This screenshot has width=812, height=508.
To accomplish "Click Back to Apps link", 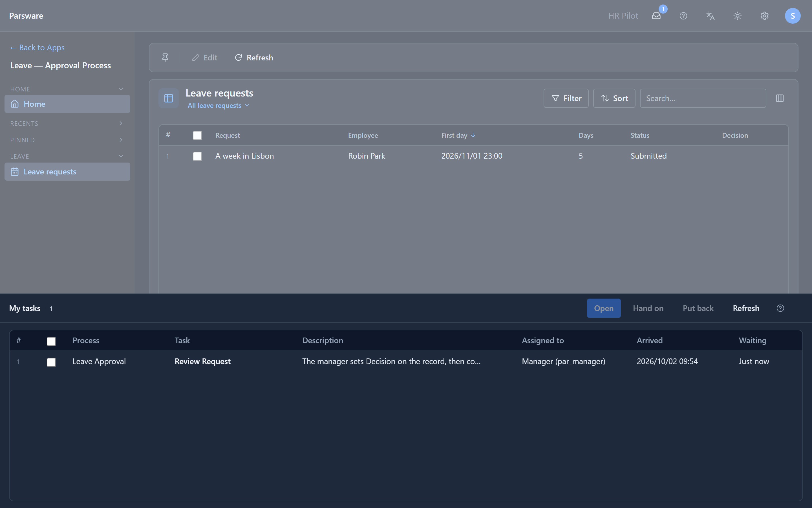I will tap(37, 47).
